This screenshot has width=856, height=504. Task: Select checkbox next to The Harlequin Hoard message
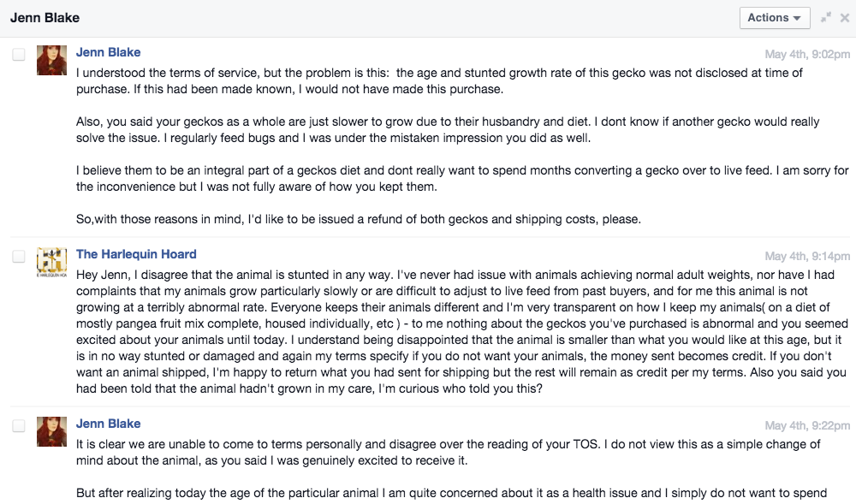pyautogui.click(x=19, y=257)
